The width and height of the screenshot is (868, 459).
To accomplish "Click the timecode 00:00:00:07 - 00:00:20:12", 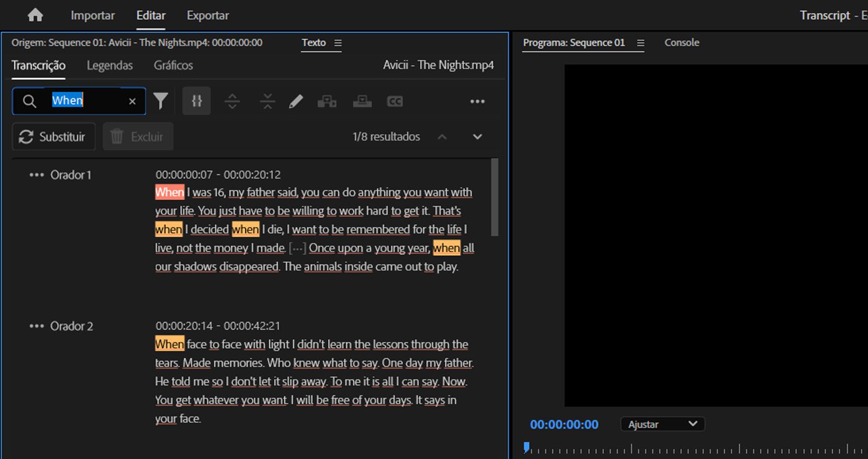I will pyautogui.click(x=218, y=174).
